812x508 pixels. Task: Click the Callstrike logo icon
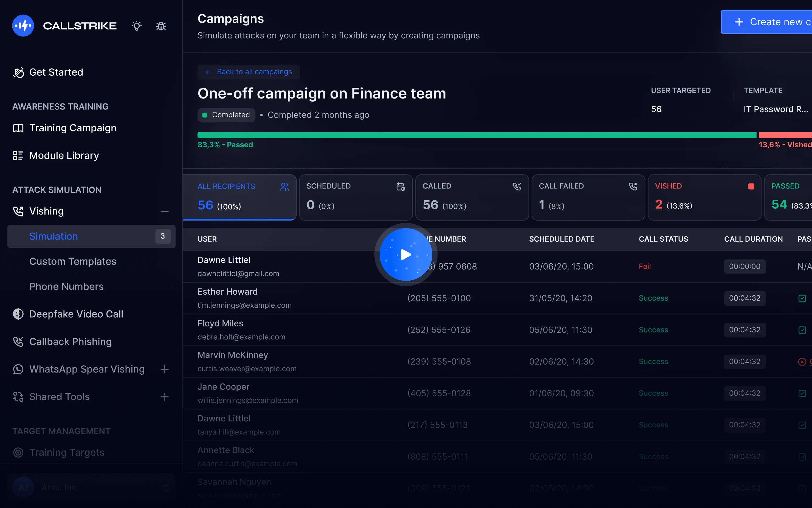point(23,26)
